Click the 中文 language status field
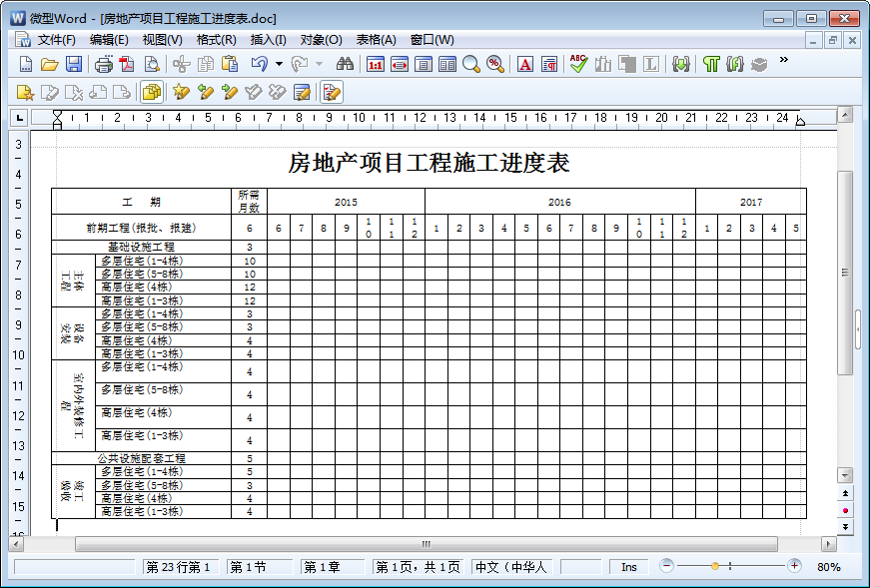This screenshot has height=588, width=870. click(511, 567)
